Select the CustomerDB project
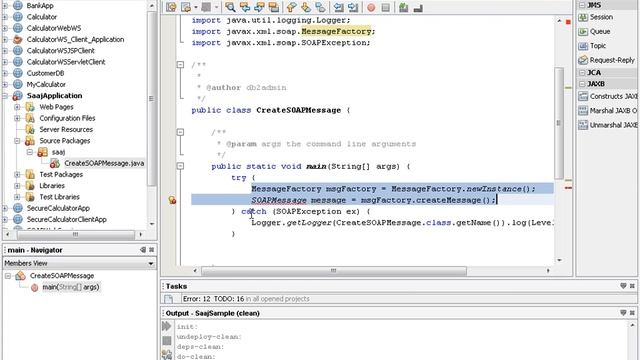The height and width of the screenshot is (360, 640). (45, 73)
